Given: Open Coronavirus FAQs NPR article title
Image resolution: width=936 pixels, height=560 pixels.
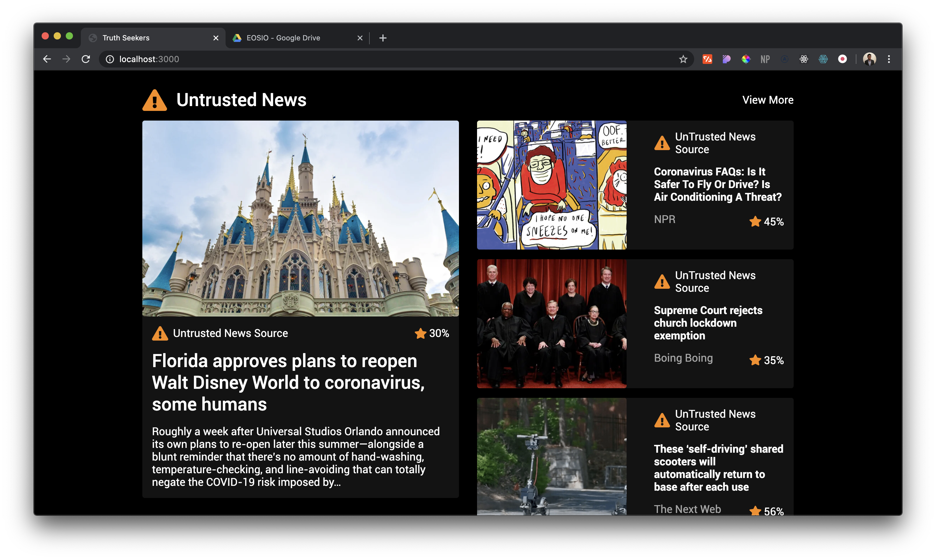Looking at the screenshot, I should (x=717, y=184).
